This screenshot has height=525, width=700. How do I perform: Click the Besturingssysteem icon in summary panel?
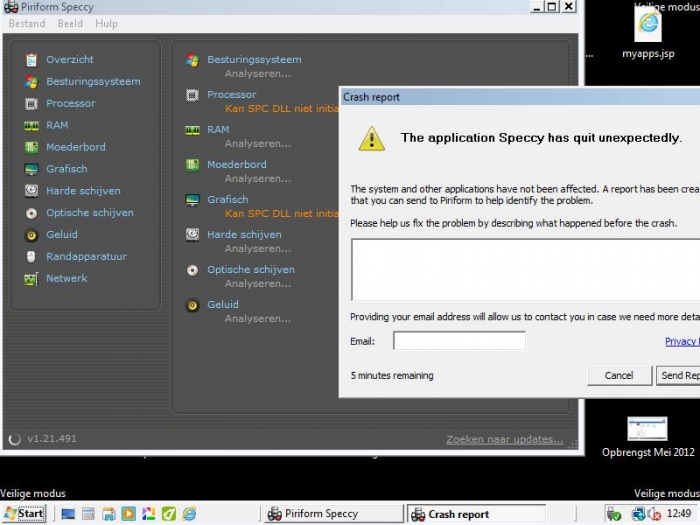[x=192, y=60]
